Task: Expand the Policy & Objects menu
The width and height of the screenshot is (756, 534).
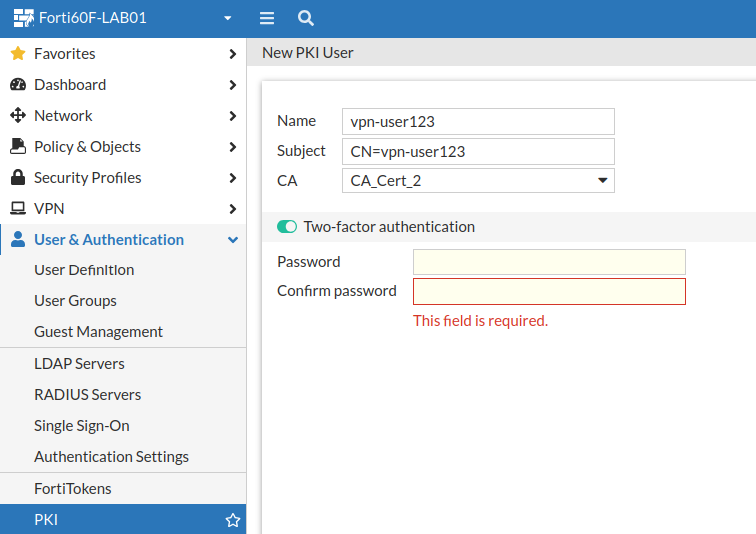Action: (233, 147)
